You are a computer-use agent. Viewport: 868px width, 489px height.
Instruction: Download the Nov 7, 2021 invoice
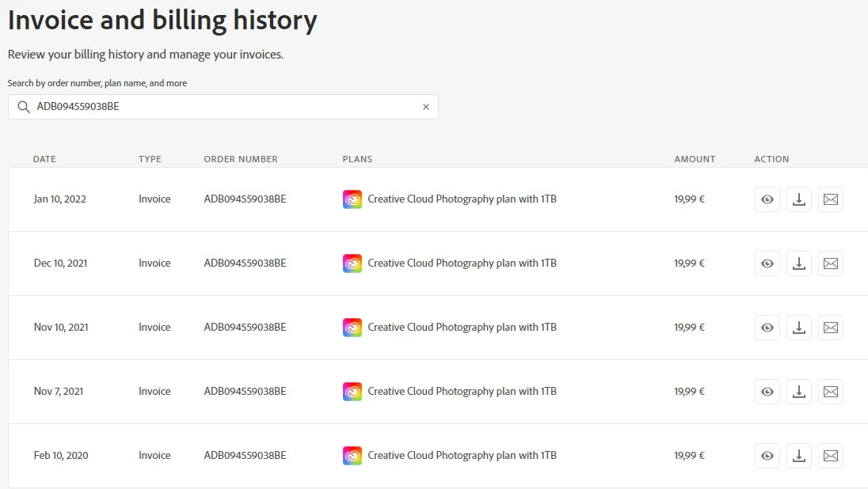pos(799,392)
